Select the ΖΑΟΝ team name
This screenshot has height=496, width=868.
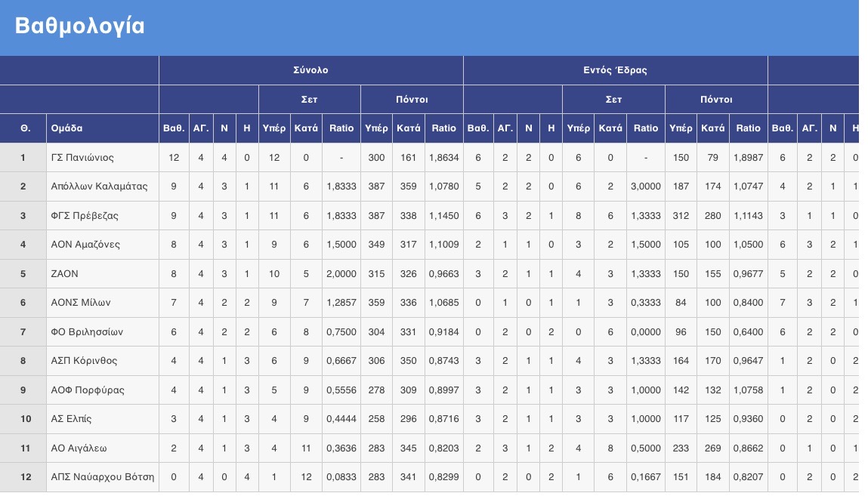pos(65,274)
